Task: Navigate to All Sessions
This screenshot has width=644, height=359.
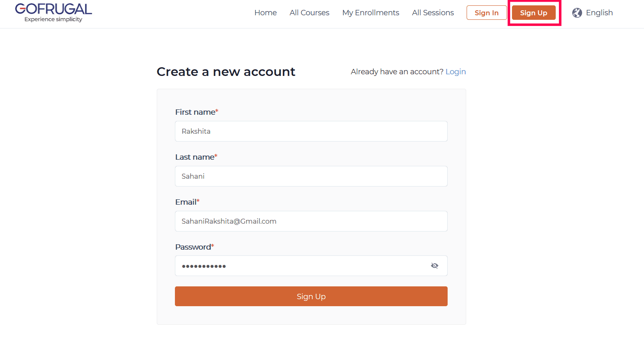Action: [433, 13]
